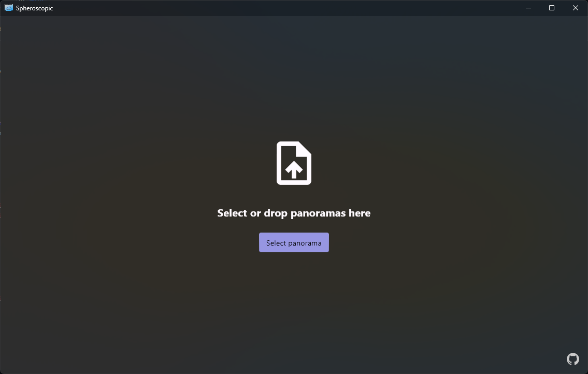
Task: Open the GitHub repository icon
Action: 572,359
